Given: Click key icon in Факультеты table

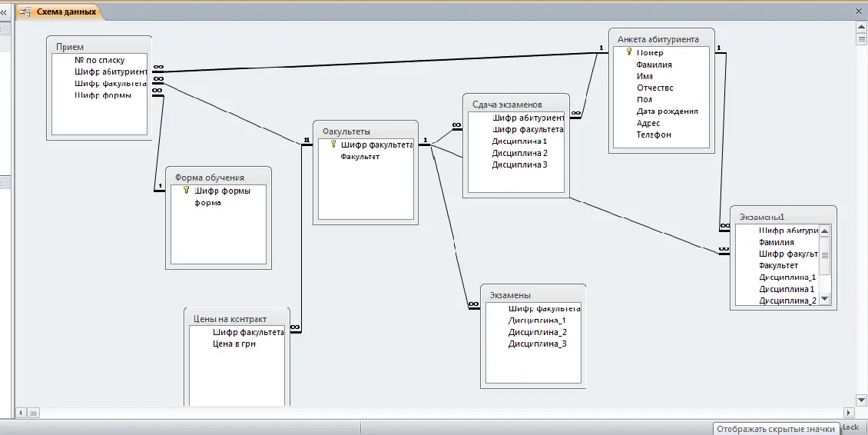Looking at the screenshot, I should click(x=333, y=144).
